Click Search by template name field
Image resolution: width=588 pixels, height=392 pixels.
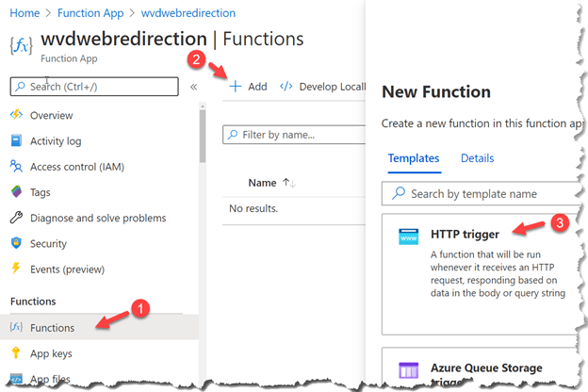(481, 193)
